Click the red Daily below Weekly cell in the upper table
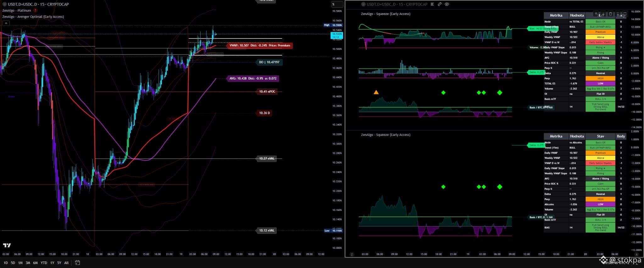644x268 pixels. tap(600, 42)
